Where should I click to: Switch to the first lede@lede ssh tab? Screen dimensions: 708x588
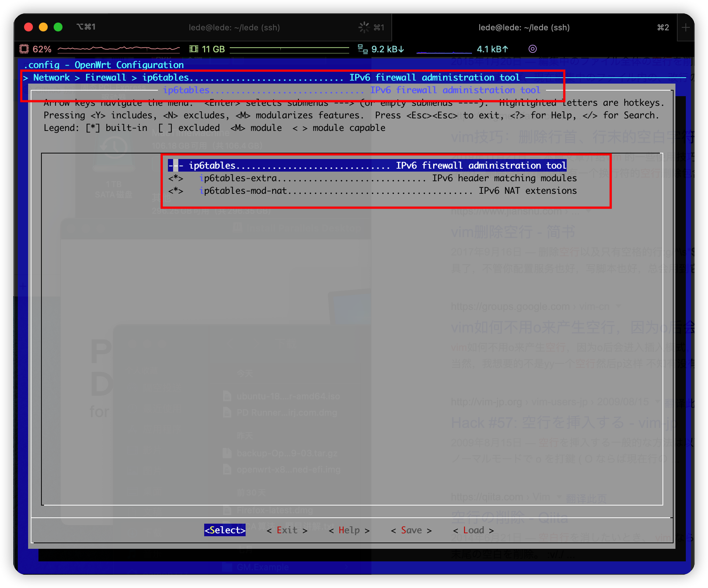click(234, 27)
